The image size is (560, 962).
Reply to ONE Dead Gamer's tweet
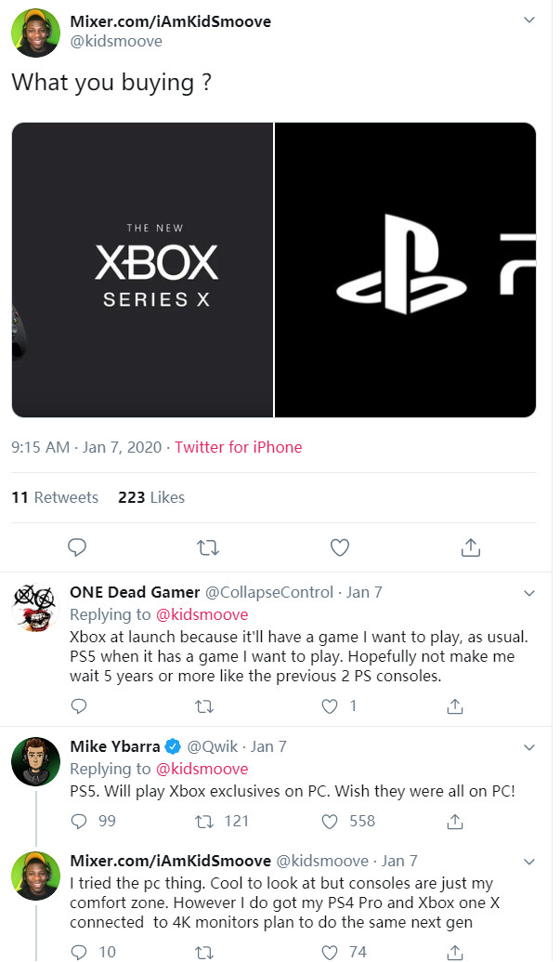[x=80, y=706]
